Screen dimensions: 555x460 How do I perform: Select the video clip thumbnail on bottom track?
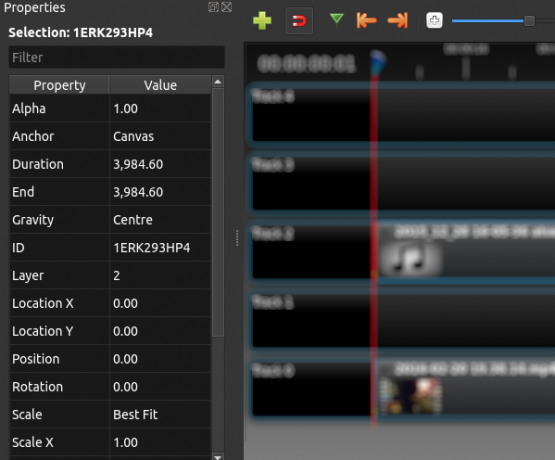[411, 396]
